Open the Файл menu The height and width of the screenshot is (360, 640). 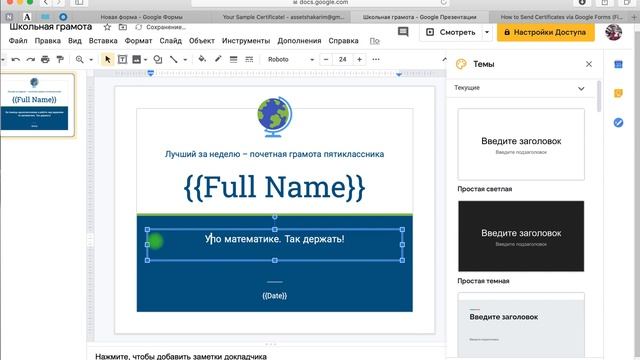click(x=18, y=41)
